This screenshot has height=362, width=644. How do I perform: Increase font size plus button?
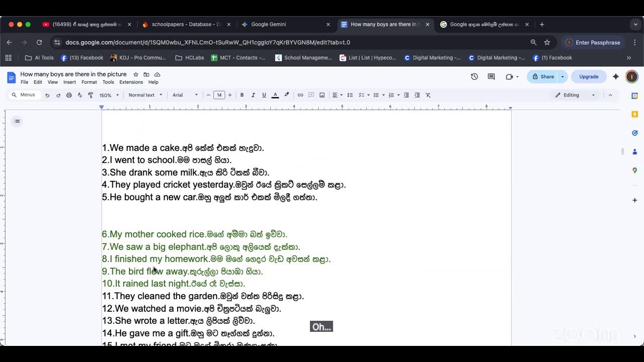click(230, 95)
